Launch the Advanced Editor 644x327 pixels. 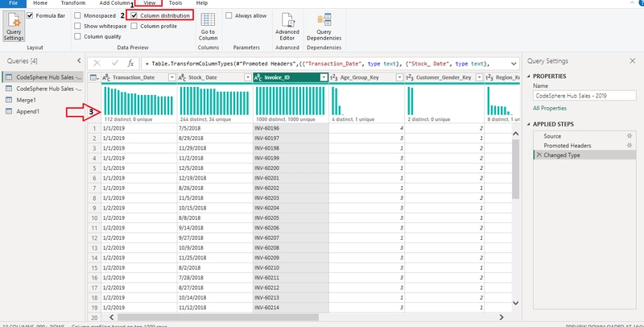click(287, 27)
